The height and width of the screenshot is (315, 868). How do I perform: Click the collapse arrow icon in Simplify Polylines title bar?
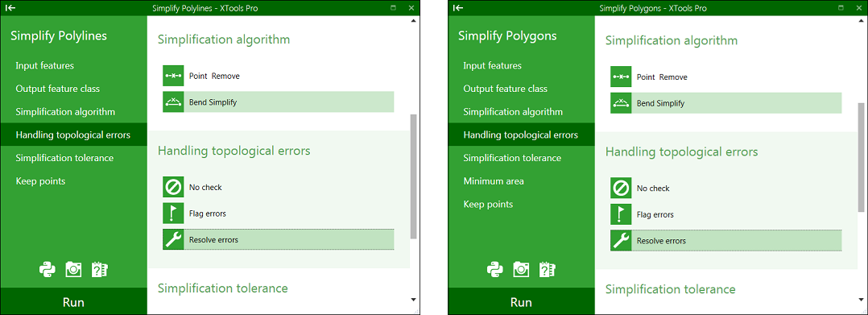click(x=10, y=8)
